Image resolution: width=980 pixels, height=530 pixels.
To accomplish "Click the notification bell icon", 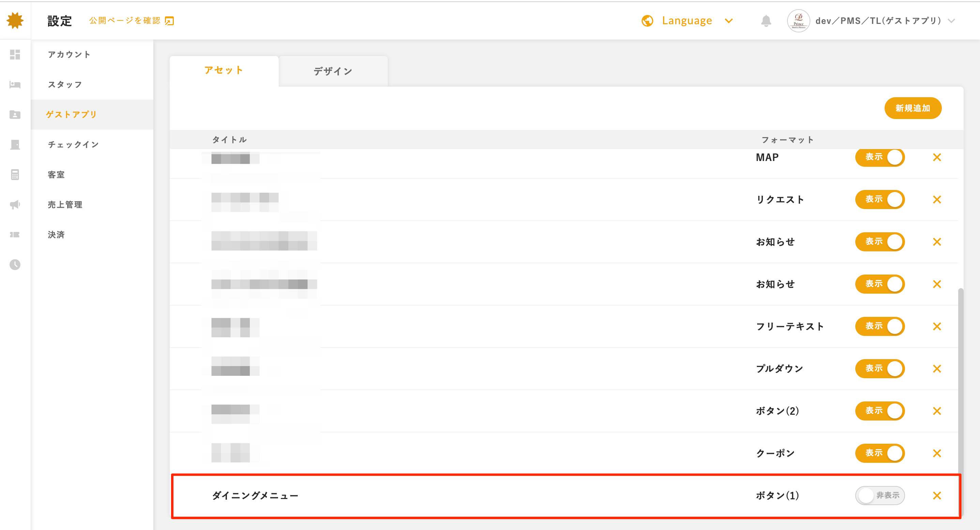I will (766, 20).
